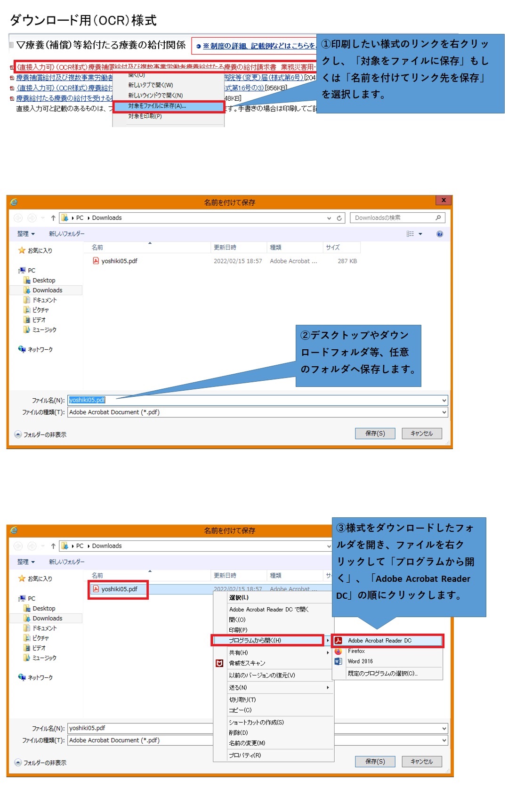Click the view layout icon in the dialog toolbar
Image resolution: width=508 pixels, height=812 pixels.
click(x=410, y=234)
